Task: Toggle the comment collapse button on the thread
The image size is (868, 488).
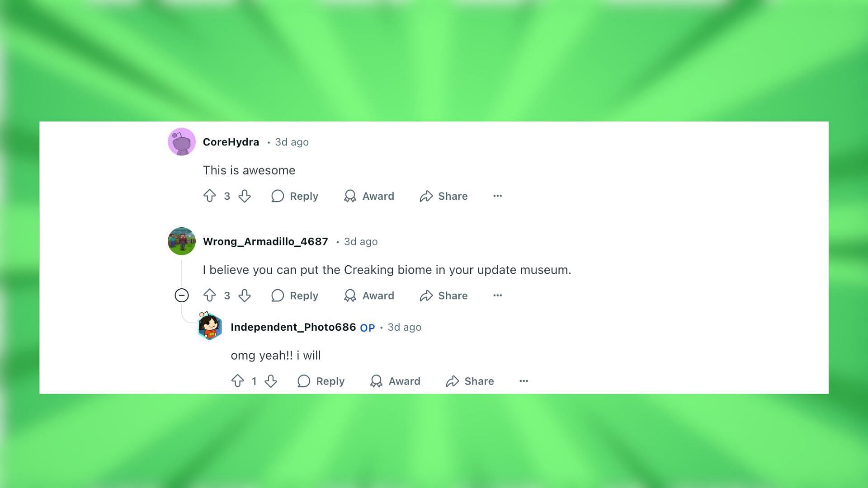Action: click(x=181, y=296)
